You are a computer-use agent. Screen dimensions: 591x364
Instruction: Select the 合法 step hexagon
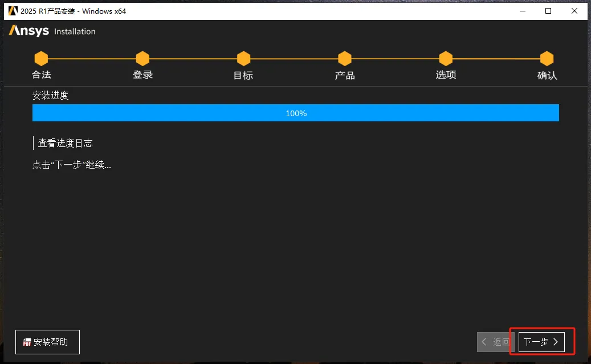coord(41,59)
